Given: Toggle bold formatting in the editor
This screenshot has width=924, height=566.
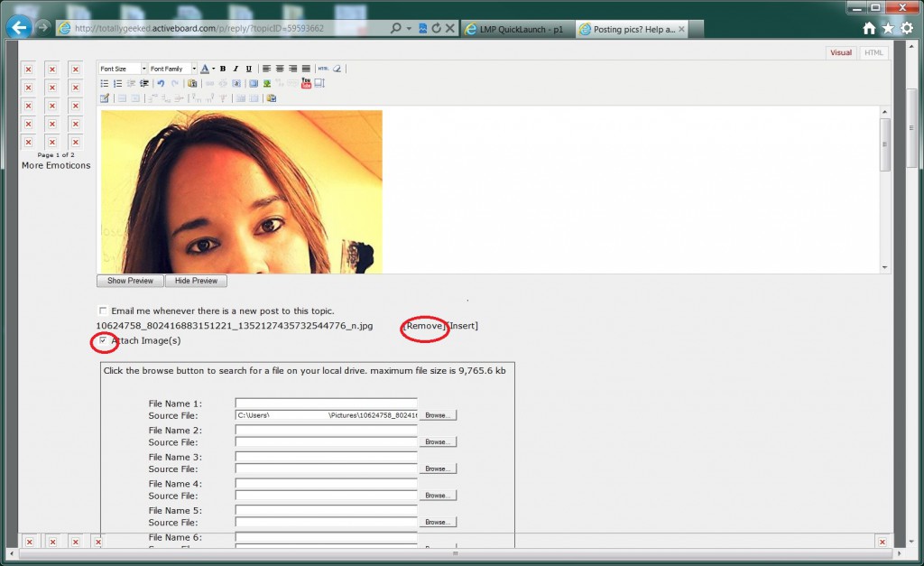Looking at the screenshot, I should (223, 69).
